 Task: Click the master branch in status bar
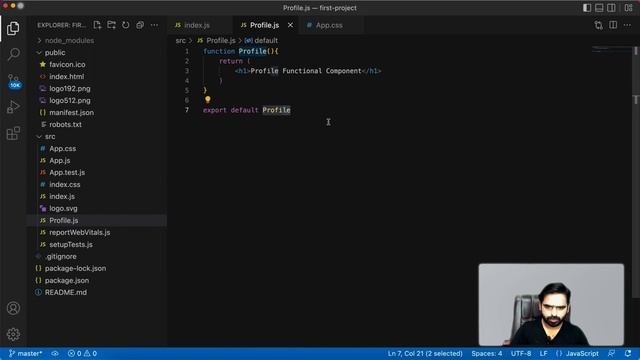[26, 353]
